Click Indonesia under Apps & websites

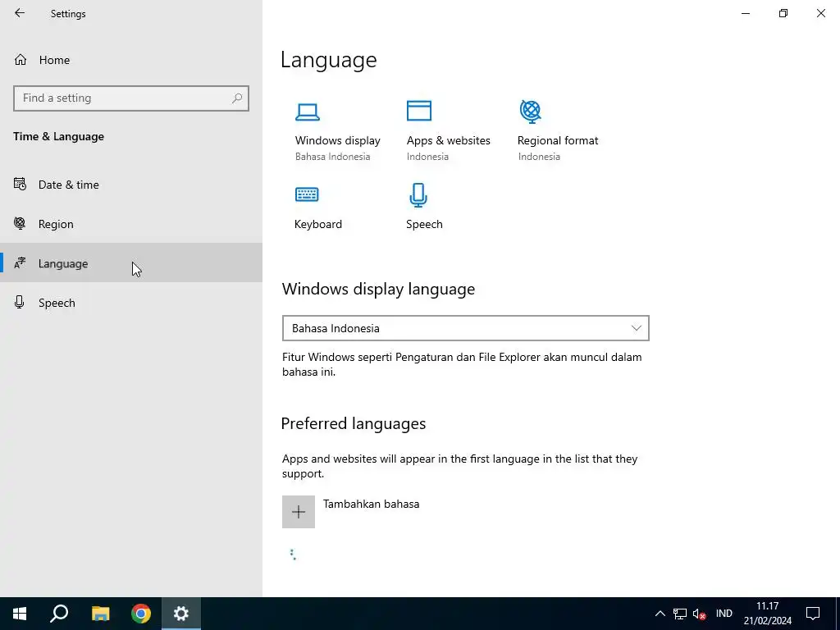(x=427, y=157)
